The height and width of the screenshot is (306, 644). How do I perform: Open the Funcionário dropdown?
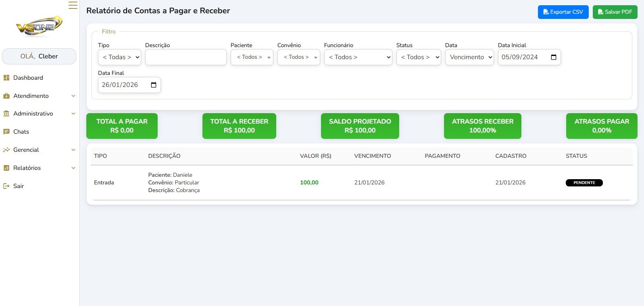358,57
